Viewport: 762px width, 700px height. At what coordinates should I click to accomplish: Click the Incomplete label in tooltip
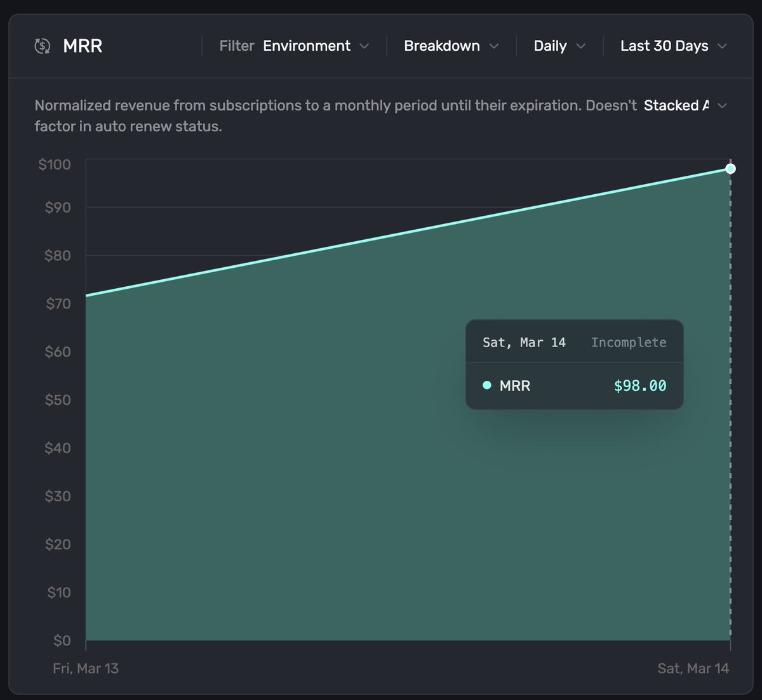(x=629, y=343)
